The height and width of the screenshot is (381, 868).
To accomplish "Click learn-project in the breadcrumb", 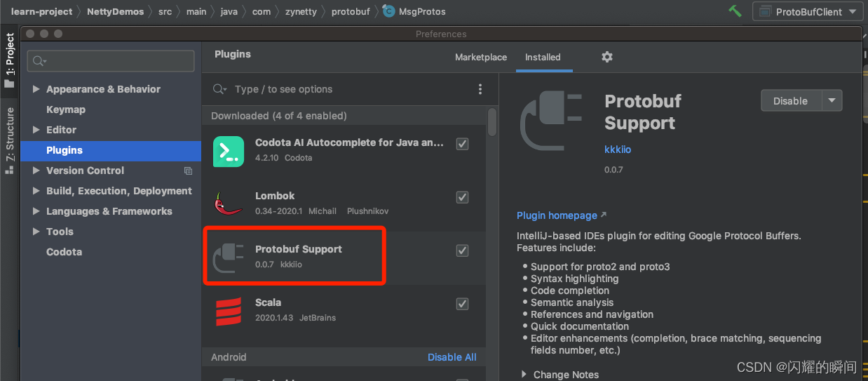I will click(41, 11).
